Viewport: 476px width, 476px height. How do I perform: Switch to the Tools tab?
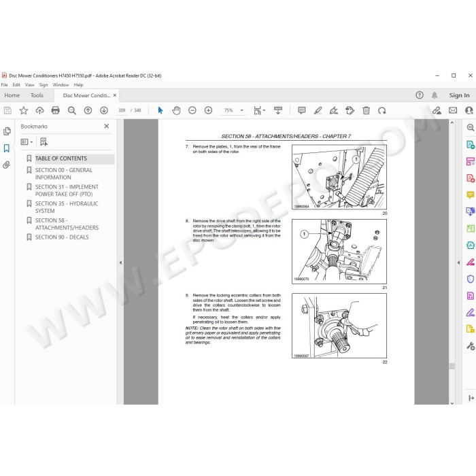point(37,95)
